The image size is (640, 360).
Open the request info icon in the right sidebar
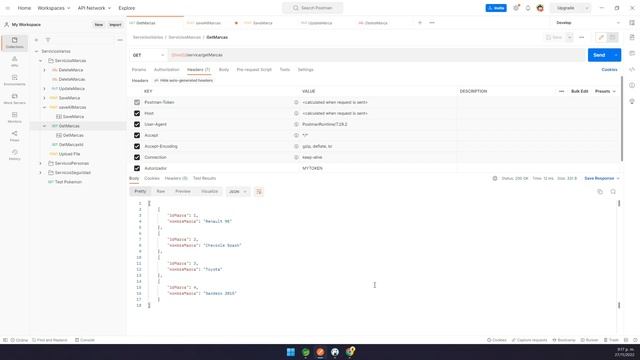pyautogui.click(x=632, y=85)
